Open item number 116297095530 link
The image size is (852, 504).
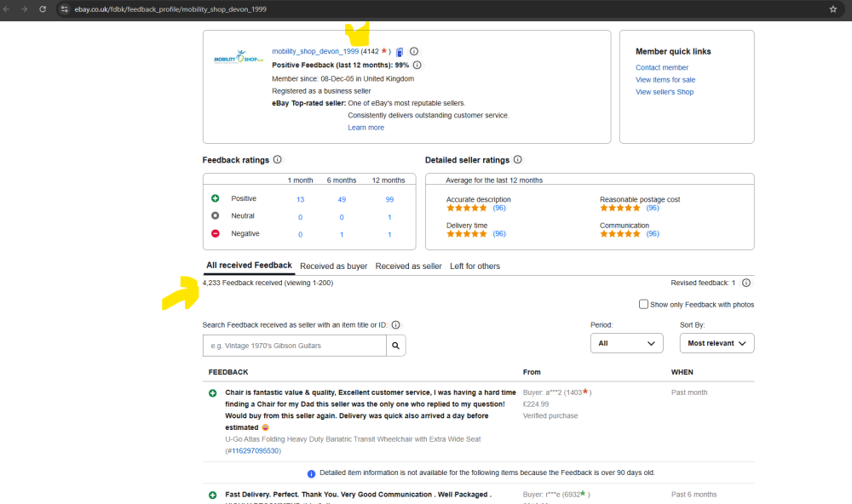pyautogui.click(x=256, y=450)
